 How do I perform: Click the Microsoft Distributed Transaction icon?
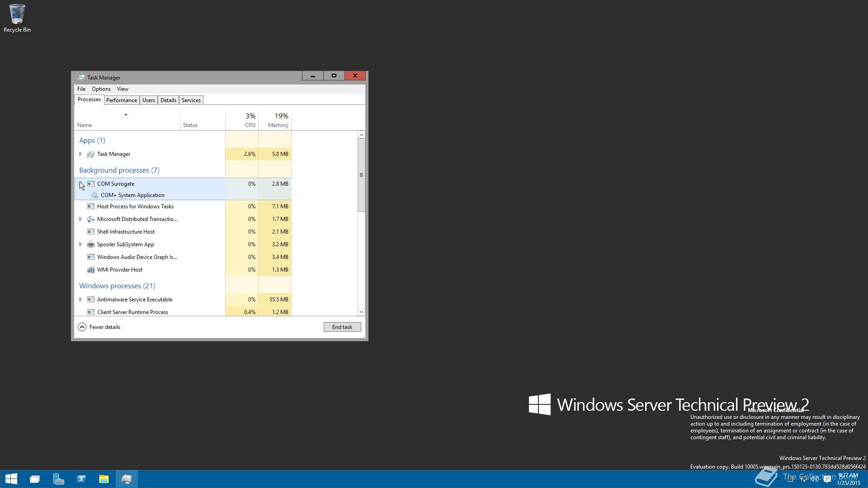point(91,219)
